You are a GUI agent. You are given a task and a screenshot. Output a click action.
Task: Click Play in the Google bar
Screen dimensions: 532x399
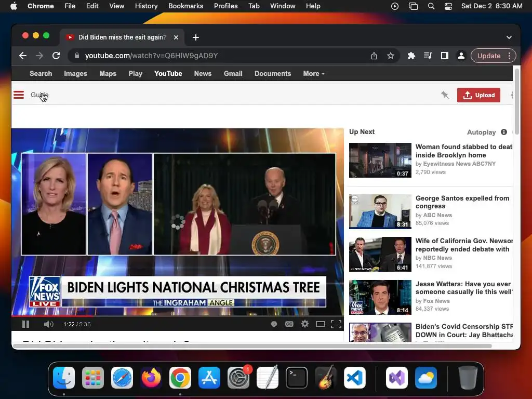coord(136,74)
